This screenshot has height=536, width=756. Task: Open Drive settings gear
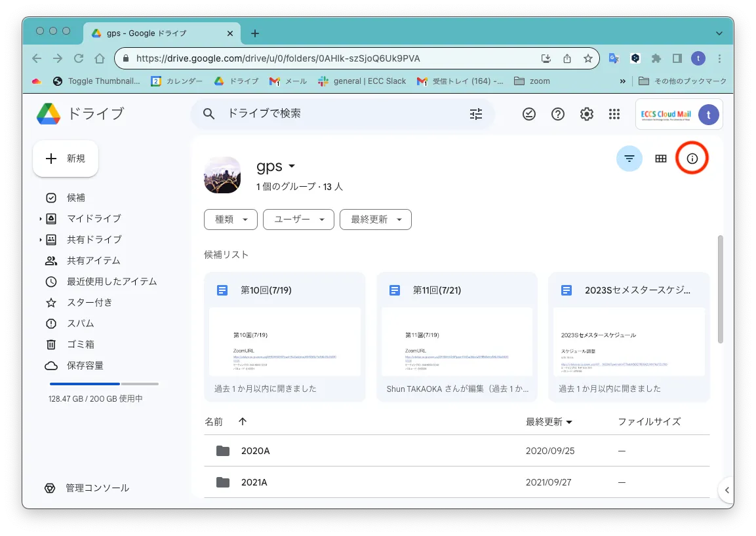587,114
